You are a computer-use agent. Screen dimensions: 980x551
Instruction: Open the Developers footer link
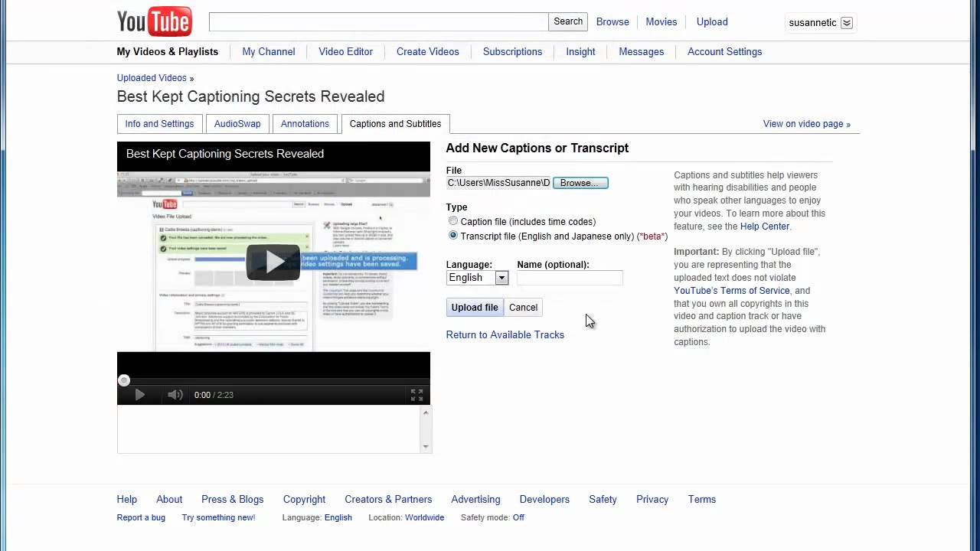tap(544, 500)
